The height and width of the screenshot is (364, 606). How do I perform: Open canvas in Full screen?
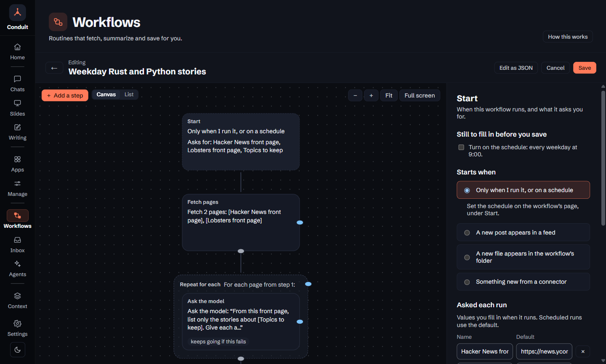point(420,95)
